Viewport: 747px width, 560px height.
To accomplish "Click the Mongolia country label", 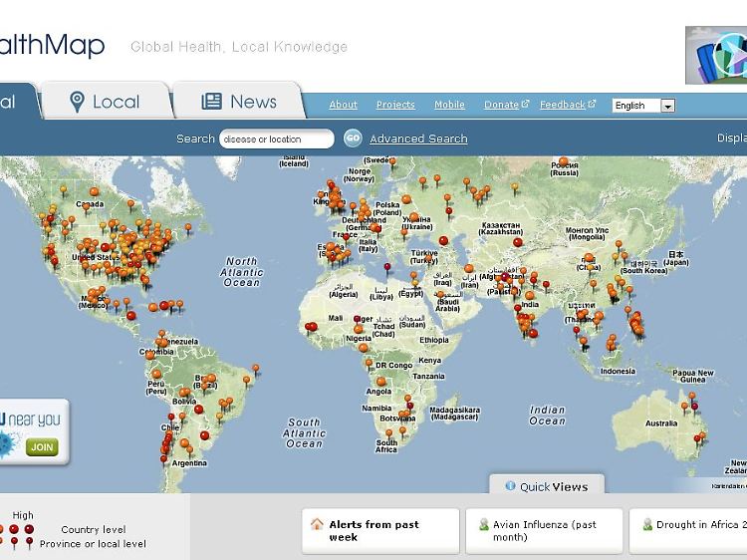I will point(587,233).
